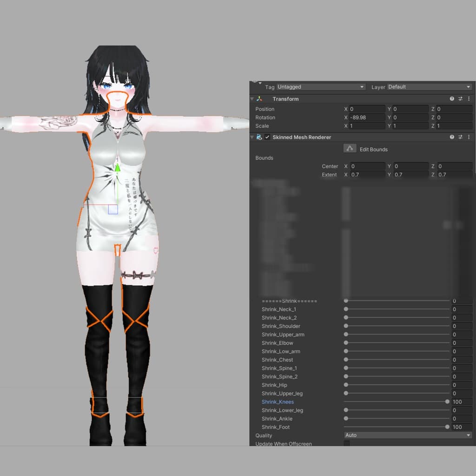Click the Bounds Extent Y field showing 0.7
Screen dimensions: 476x476
[x=411, y=175]
